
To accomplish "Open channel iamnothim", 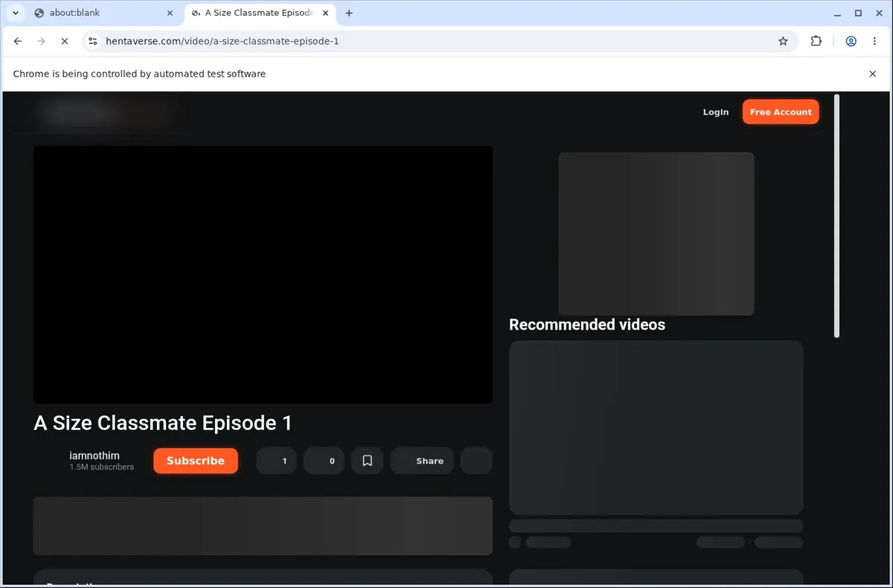I will (95, 456).
